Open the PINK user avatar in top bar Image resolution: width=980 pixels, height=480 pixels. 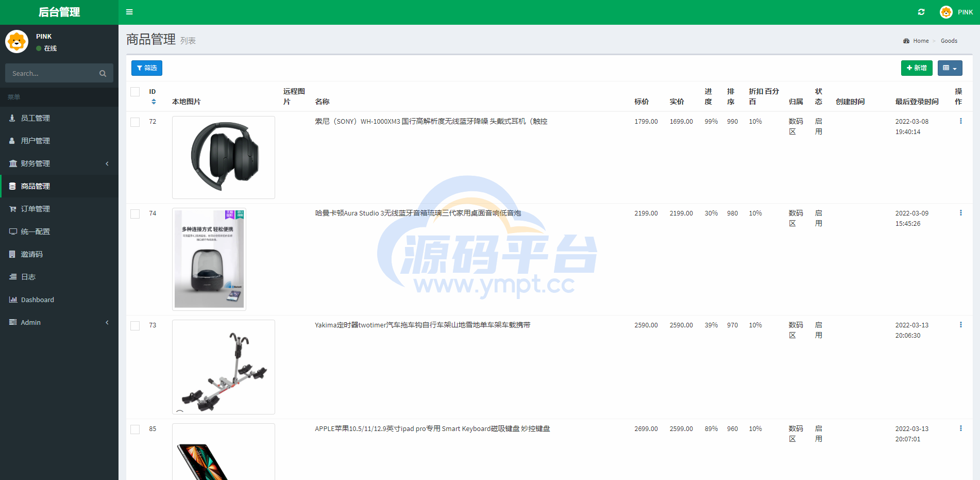point(946,12)
